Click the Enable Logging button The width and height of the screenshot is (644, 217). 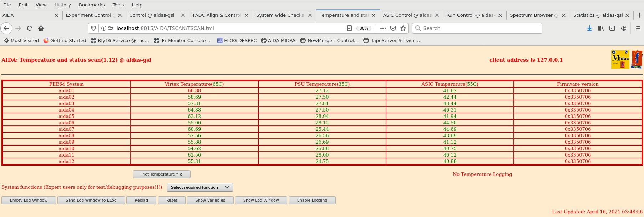coord(312,200)
